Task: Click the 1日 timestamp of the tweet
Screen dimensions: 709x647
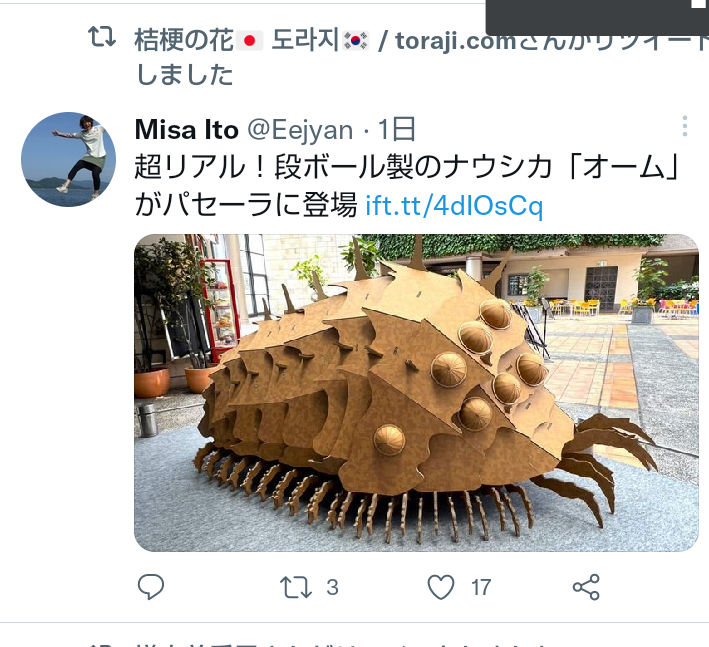Action: [x=397, y=130]
